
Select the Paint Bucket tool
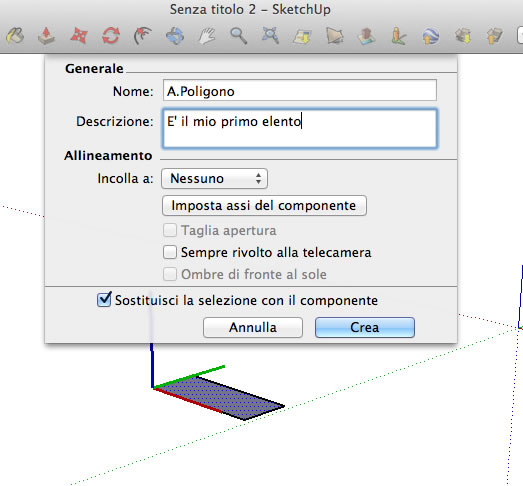coord(15,36)
